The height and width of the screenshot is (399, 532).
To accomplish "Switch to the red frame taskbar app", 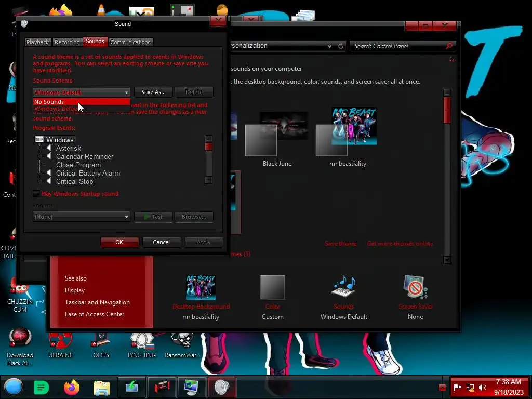I will [x=162, y=387].
